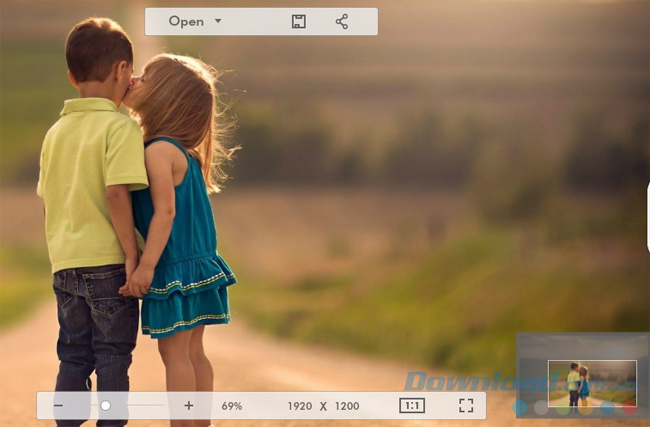The width and height of the screenshot is (650, 427).
Task: Click the 69% zoom percentage readout
Action: point(232,405)
